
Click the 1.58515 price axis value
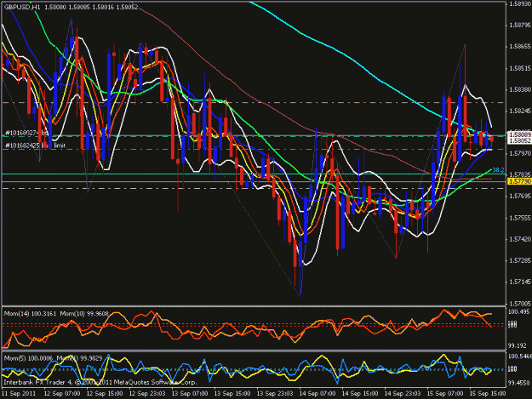tap(520, 68)
